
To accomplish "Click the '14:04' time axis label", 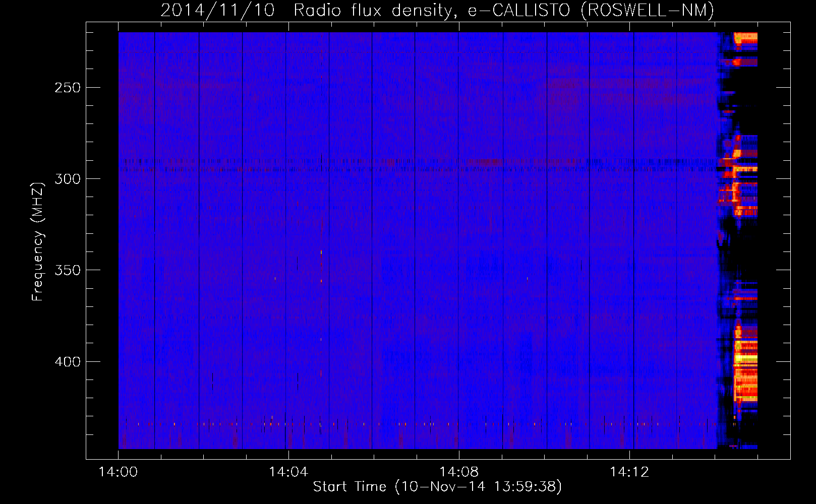I will 289,472.
